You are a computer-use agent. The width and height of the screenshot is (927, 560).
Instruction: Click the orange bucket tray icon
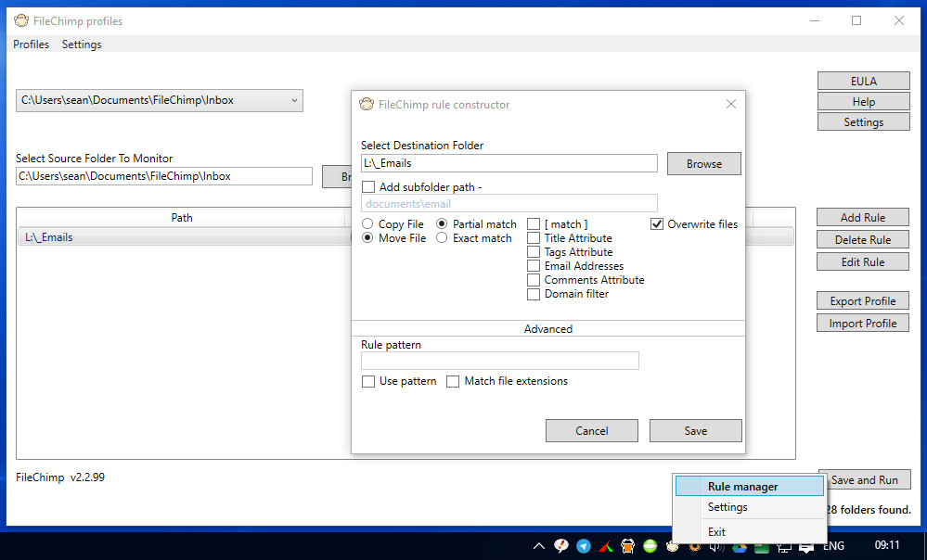coord(628,546)
